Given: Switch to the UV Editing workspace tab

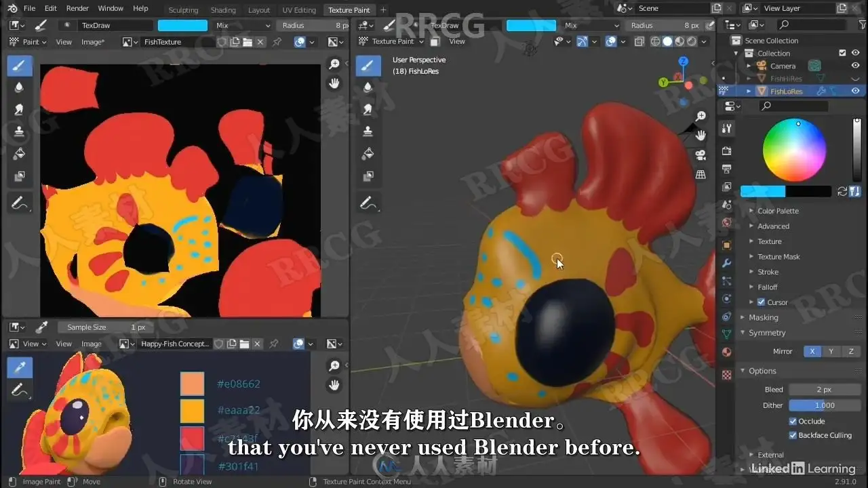Looking at the screenshot, I should 299,10.
